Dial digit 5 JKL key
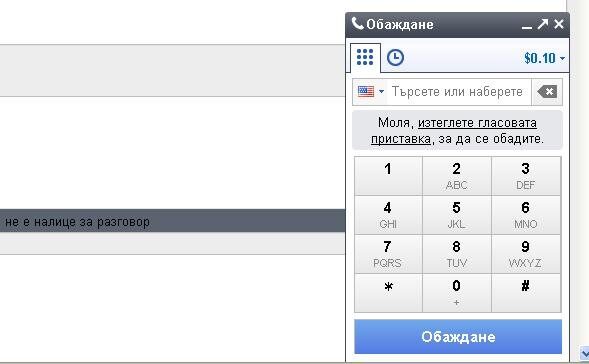The height and width of the screenshot is (364, 589). tap(457, 215)
